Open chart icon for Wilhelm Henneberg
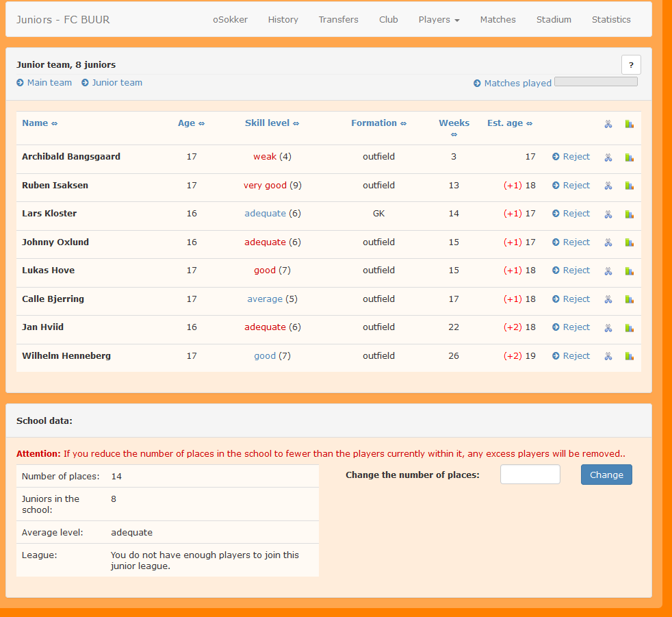 (x=629, y=356)
